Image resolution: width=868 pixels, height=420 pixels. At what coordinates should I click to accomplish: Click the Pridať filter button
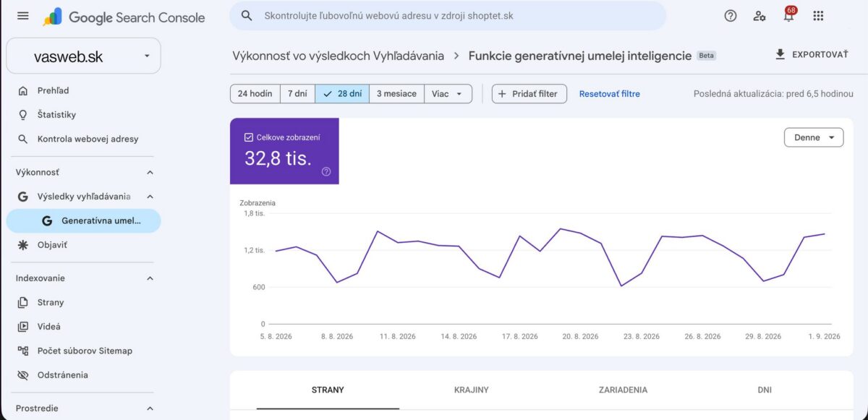[x=529, y=94]
